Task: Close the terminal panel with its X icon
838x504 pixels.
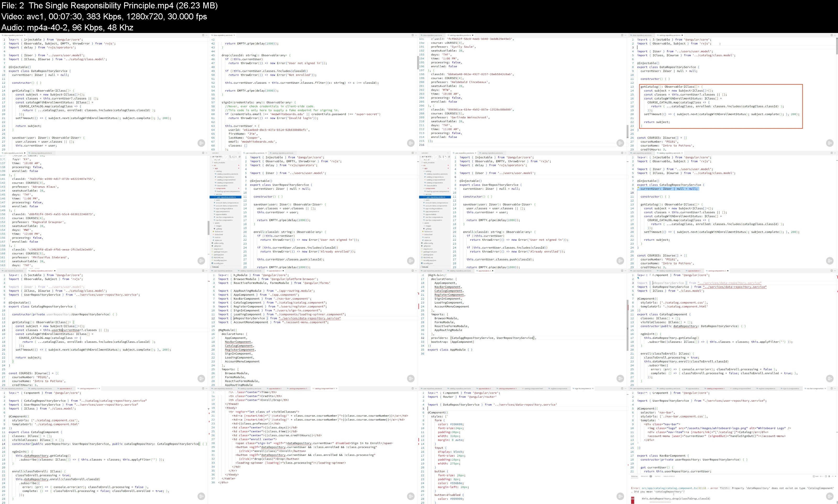Action: [836, 476]
